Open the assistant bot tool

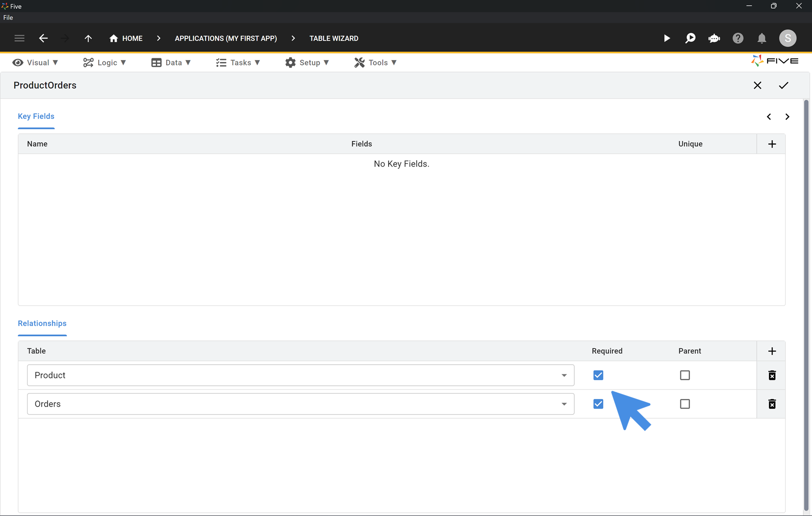click(714, 38)
